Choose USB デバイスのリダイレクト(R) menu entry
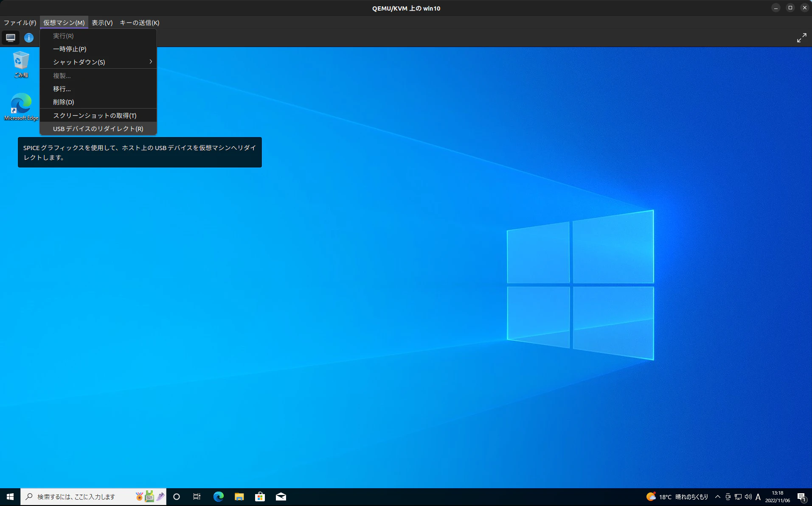The height and width of the screenshot is (506, 812). pyautogui.click(x=98, y=129)
